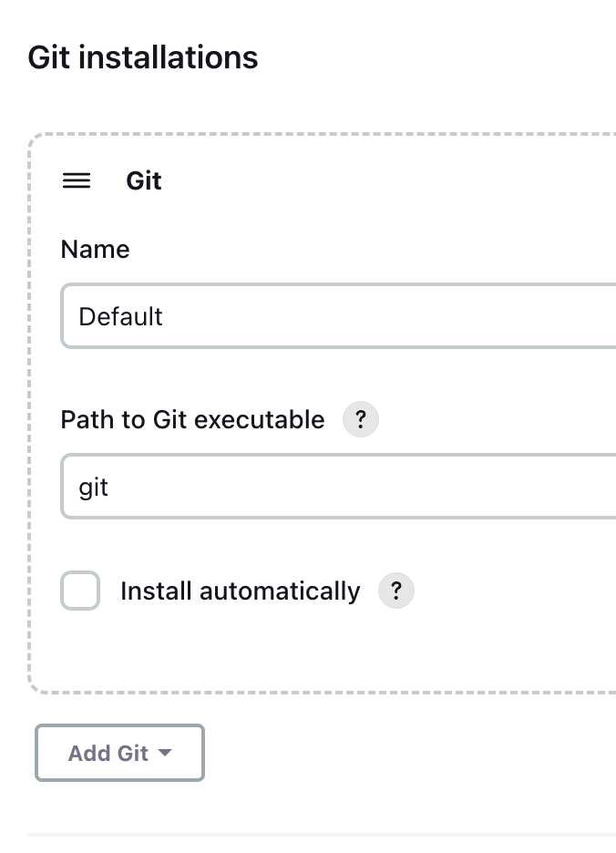
Task: Click the Name field label
Action: 95,250
